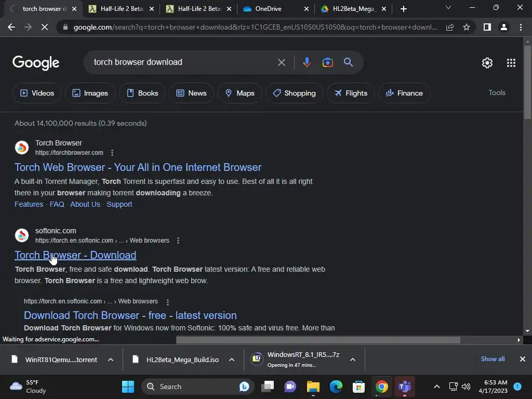The image size is (532, 399).
Task: Expand options for the HL2Beta_Mega_Build.iso download
Action: [232, 360]
